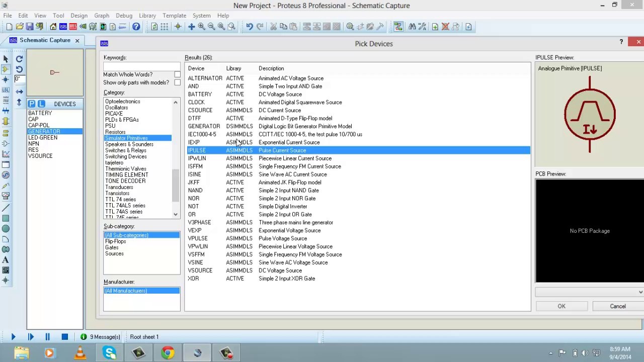Start the simulation with the Play button
This screenshot has width=644, height=362.
pyautogui.click(x=13, y=337)
